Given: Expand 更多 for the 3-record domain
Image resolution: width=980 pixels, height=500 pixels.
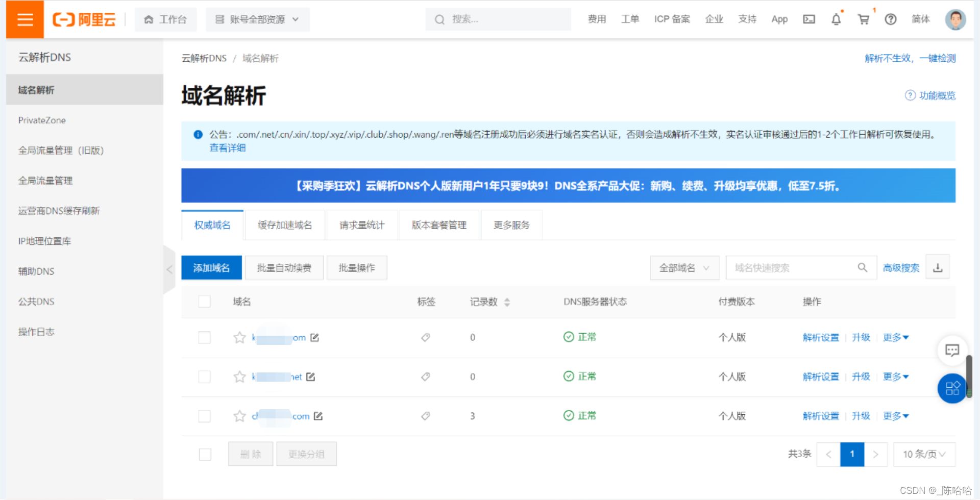Looking at the screenshot, I should [x=896, y=416].
